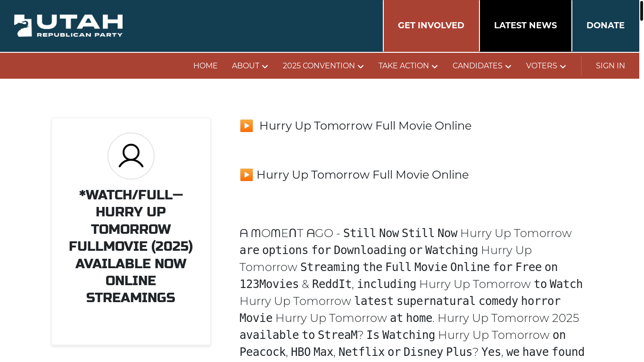The width and height of the screenshot is (644, 362).
Task: Click the text "123Movies"
Action: 269,284
